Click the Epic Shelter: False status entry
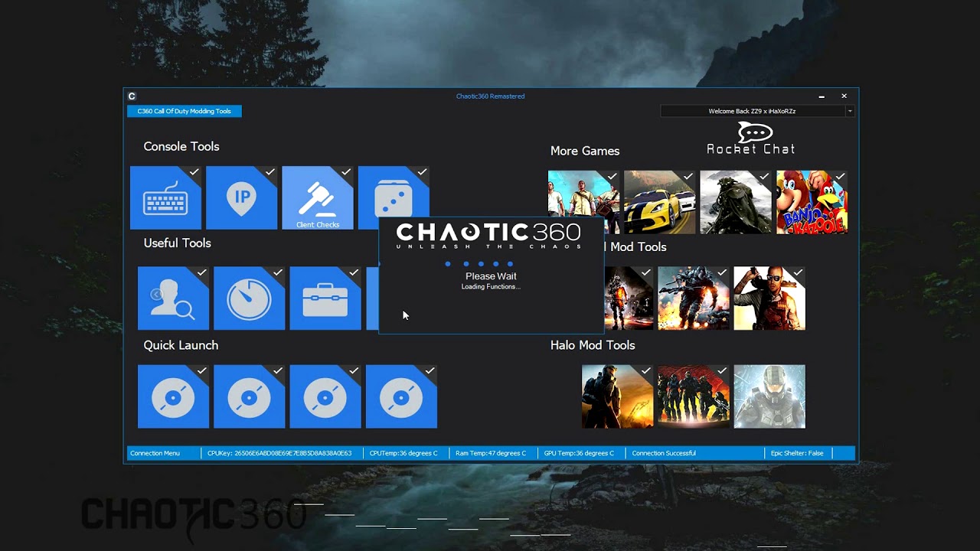The image size is (980, 551). pos(798,453)
